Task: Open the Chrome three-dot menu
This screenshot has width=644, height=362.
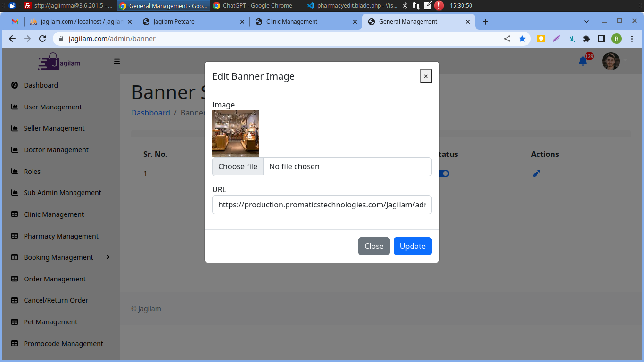Action: pyautogui.click(x=632, y=39)
